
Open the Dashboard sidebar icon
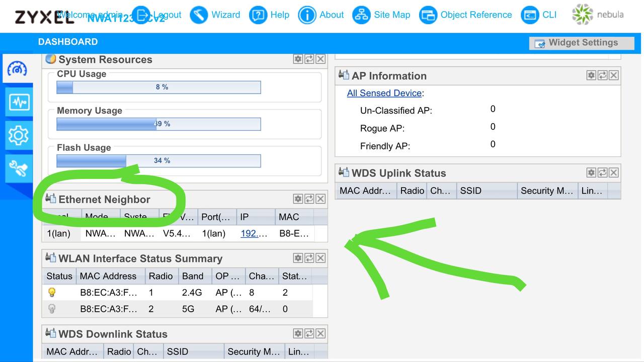click(x=18, y=68)
